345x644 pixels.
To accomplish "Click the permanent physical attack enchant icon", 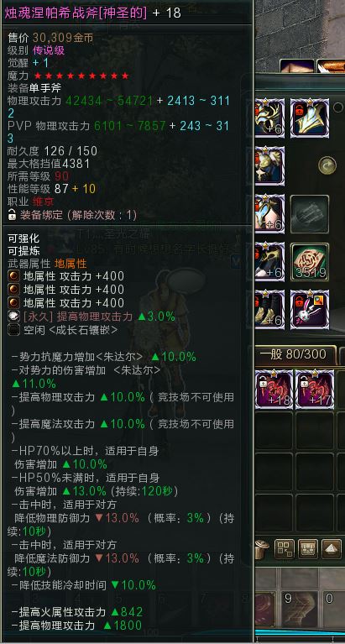I will point(13,317).
